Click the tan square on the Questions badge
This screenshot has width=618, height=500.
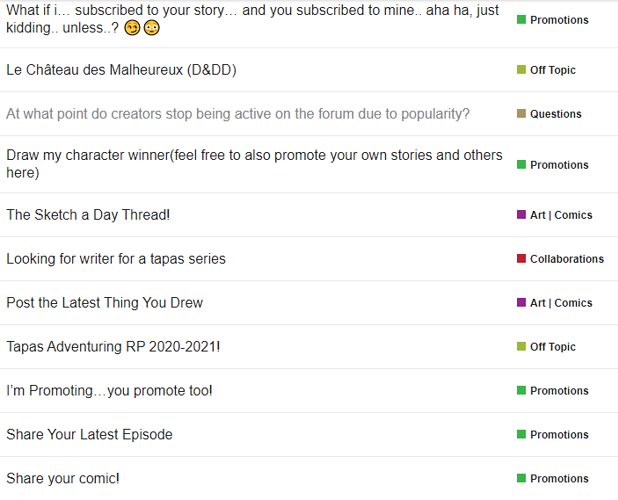pyautogui.click(x=521, y=114)
